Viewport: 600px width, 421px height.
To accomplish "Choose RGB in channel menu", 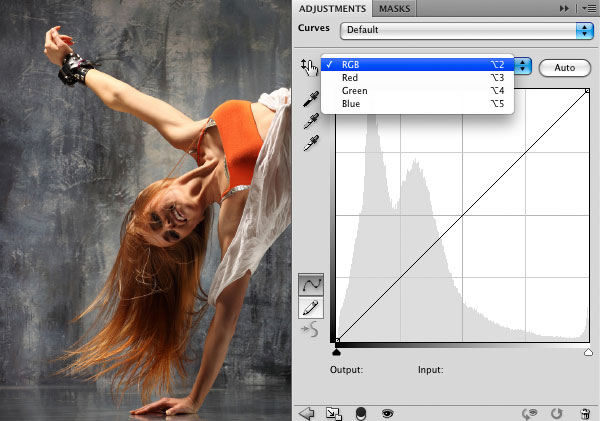I will [x=417, y=65].
